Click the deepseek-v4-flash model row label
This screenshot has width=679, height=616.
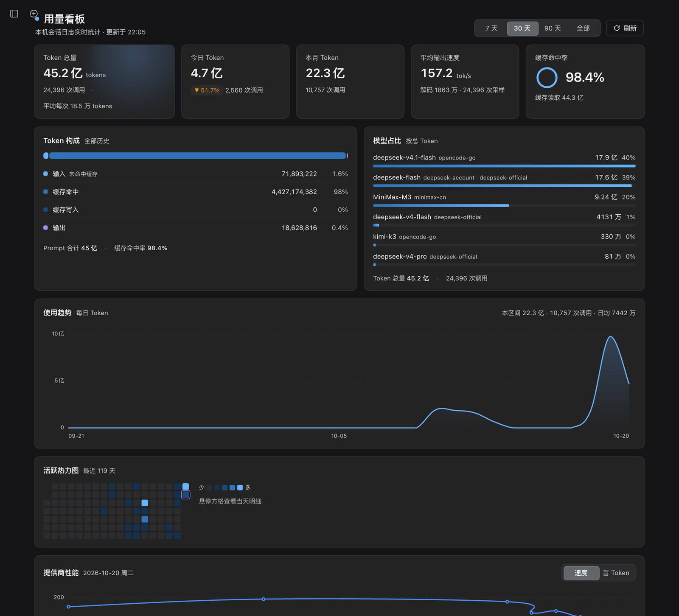click(402, 217)
